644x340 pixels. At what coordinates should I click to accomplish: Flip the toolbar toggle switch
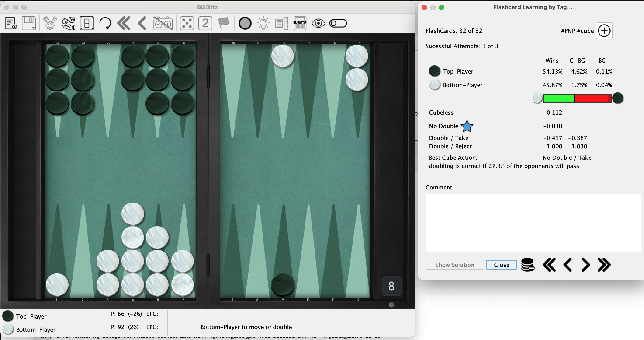[338, 23]
